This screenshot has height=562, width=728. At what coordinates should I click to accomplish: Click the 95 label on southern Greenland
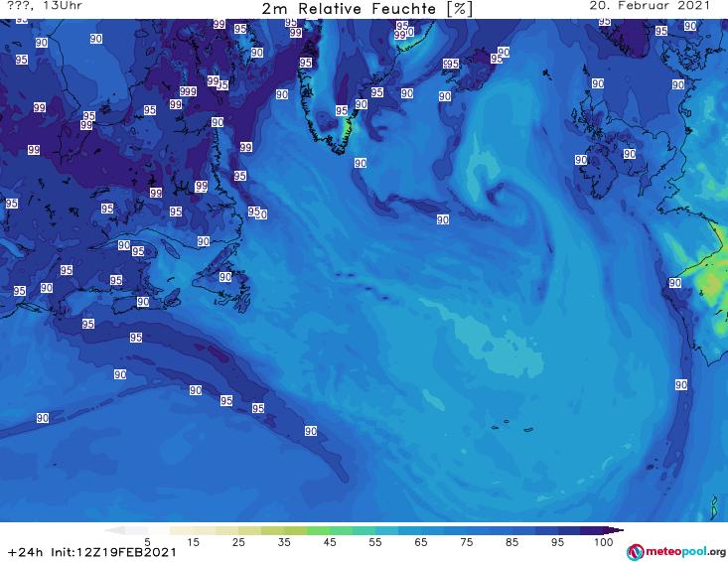point(342,110)
